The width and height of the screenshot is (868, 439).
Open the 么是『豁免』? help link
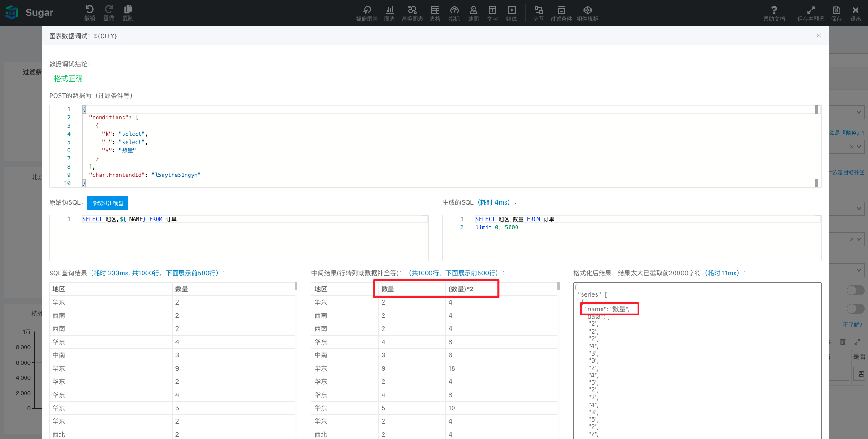click(847, 133)
